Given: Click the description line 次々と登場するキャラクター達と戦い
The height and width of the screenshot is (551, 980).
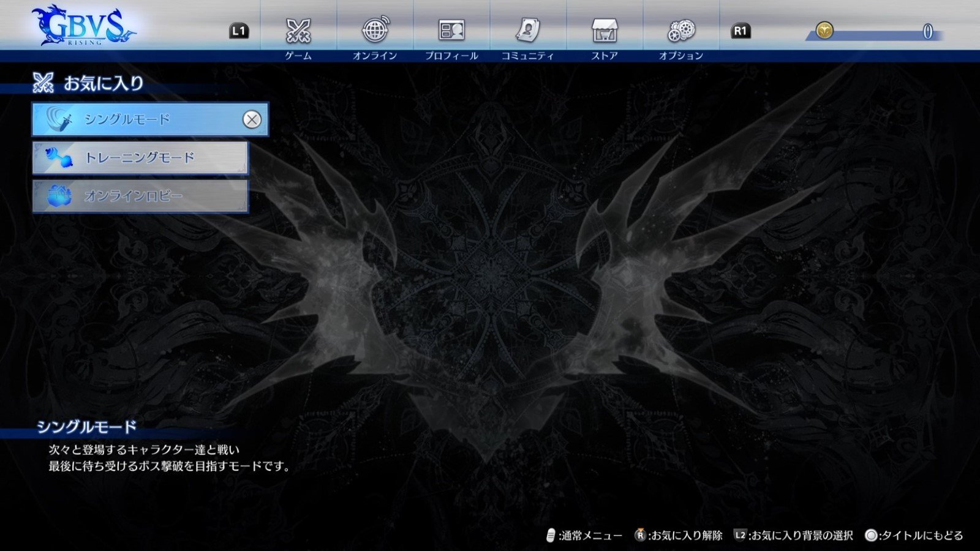Looking at the screenshot, I should 144,450.
